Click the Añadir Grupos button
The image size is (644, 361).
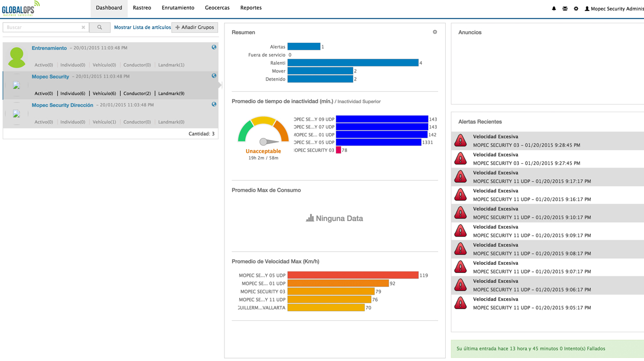click(195, 27)
